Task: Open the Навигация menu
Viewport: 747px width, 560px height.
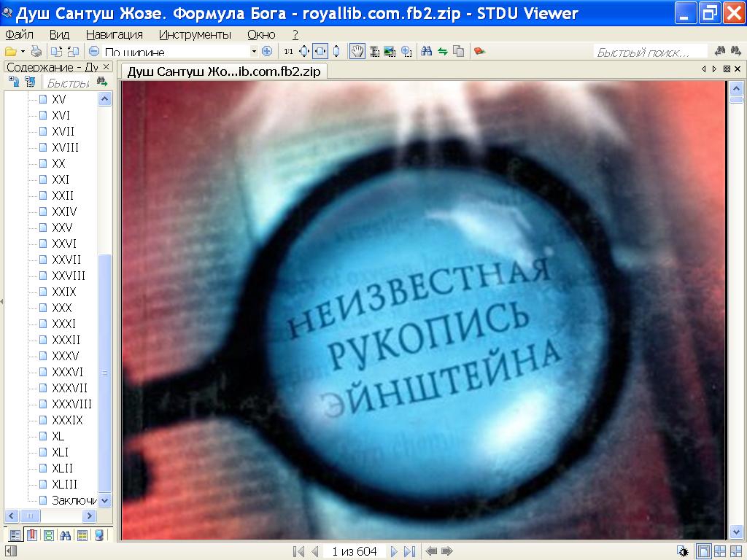Action: [115, 35]
